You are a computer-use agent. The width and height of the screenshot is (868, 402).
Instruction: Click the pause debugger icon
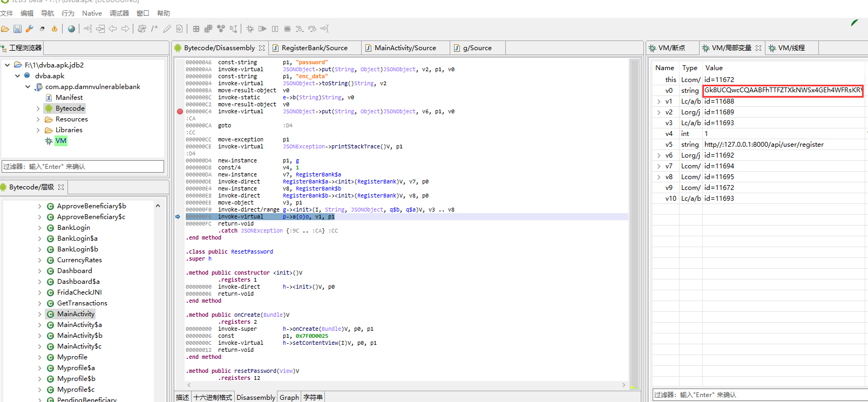tap(275, 29)
